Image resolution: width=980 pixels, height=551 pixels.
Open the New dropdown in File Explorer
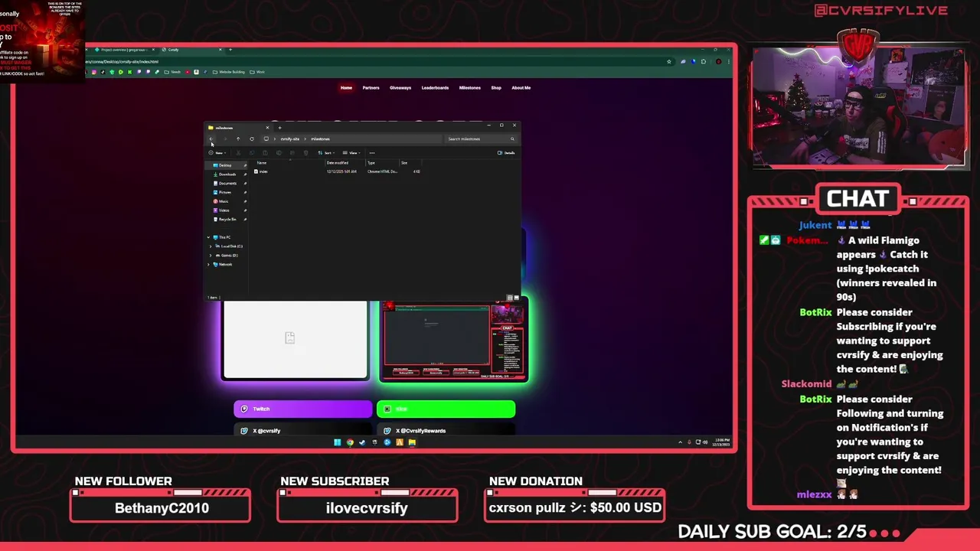(217, 152)
